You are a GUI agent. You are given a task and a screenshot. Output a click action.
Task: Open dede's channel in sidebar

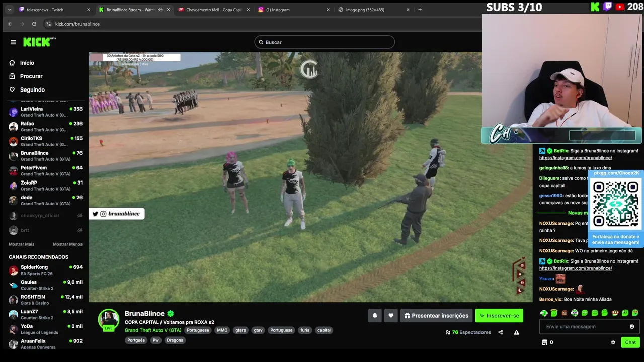(x=45, y=201)
